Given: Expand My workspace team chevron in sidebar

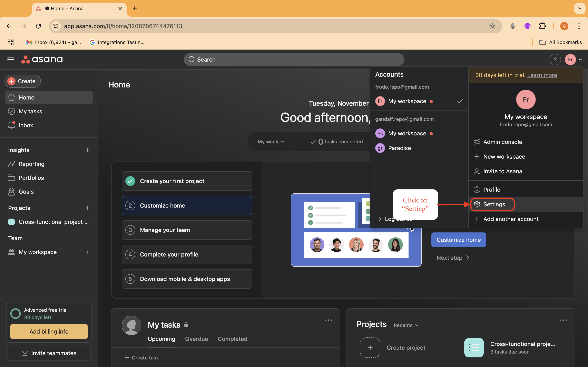Looking at the screenshot, I should tap(87, 252).
